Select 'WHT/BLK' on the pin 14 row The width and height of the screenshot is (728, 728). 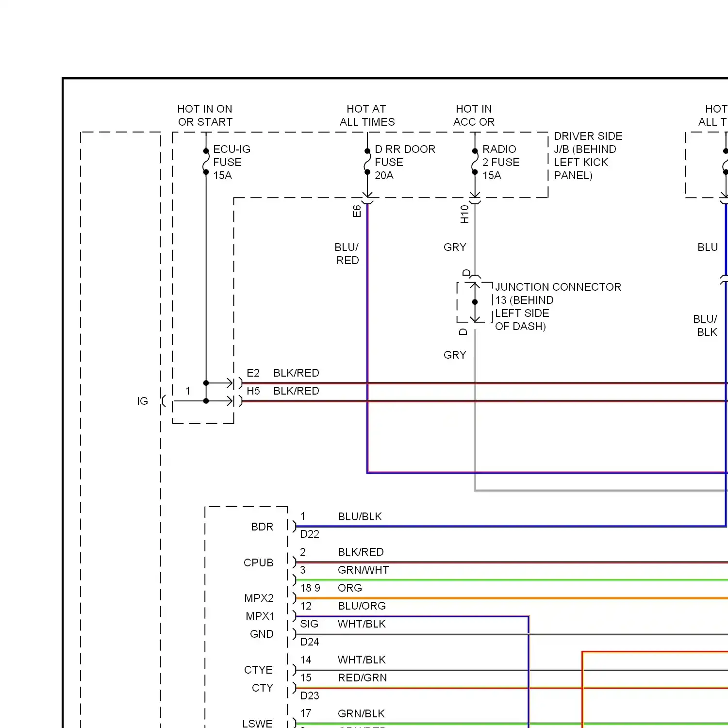(x=362, y=660)
